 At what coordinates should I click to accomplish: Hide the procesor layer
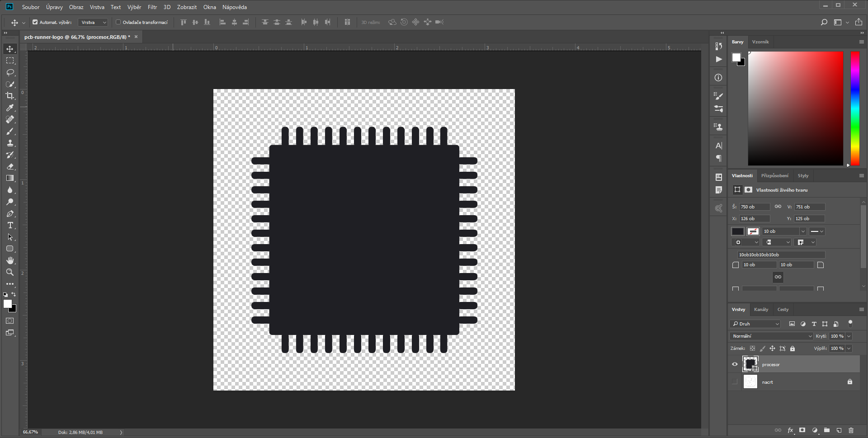click(x=735, y=364)
